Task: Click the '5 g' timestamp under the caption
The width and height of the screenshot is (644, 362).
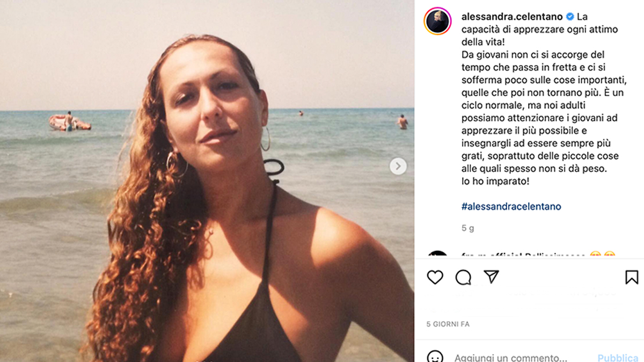Action: (x=468, y=228)
